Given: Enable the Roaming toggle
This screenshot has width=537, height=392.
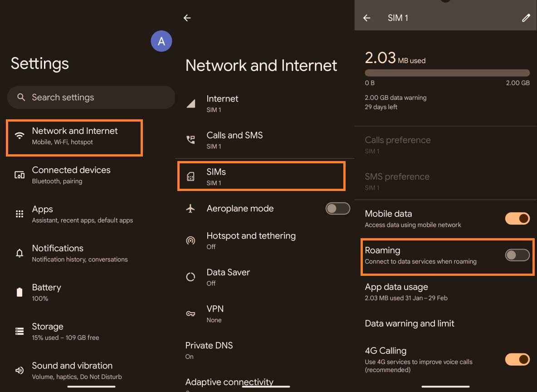Looking at the screenshot, I should click(x=517, y=255).
